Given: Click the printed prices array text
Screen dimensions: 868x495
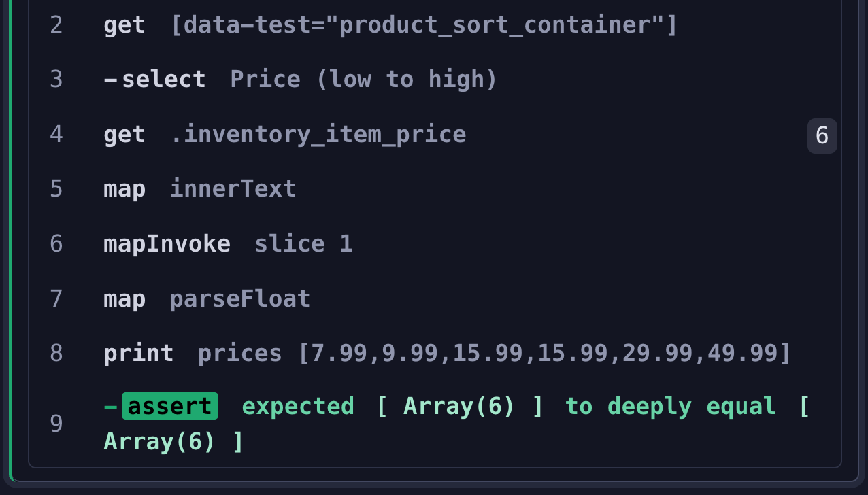Looking at the screenshot, I should click(x=494, y=354).
